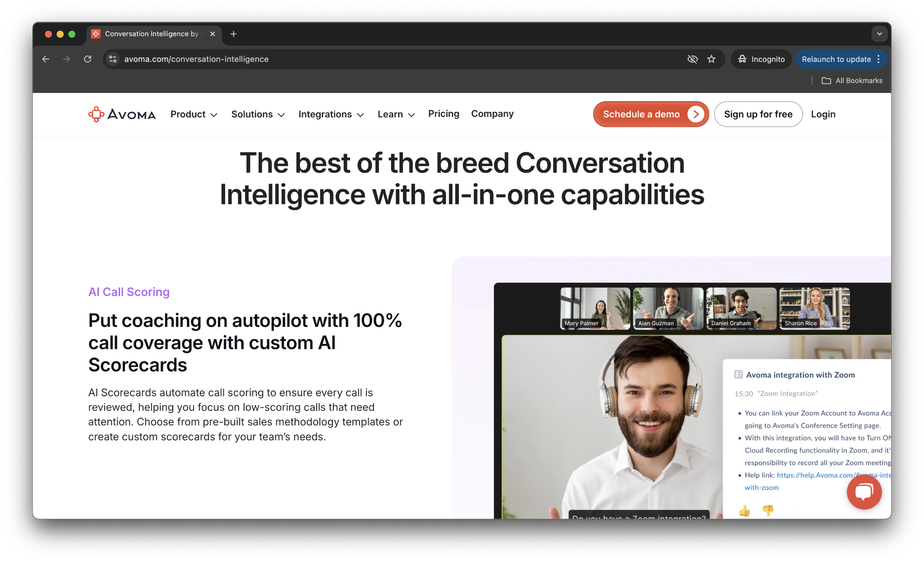924x562 pixels.
Task: Expand the Solutions menu
Action: click(258, 114)
